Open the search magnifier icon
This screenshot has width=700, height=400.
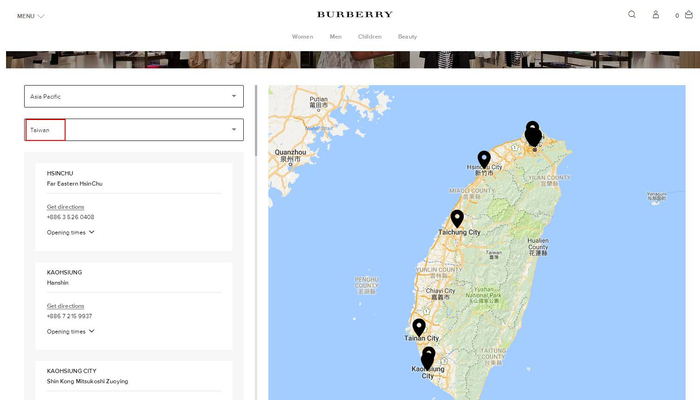tap(632, 14)
